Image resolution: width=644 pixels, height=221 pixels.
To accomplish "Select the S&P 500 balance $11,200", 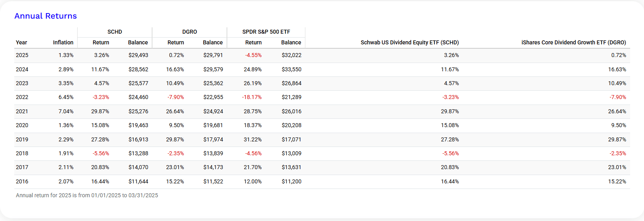I will click(x=292, y=181).
